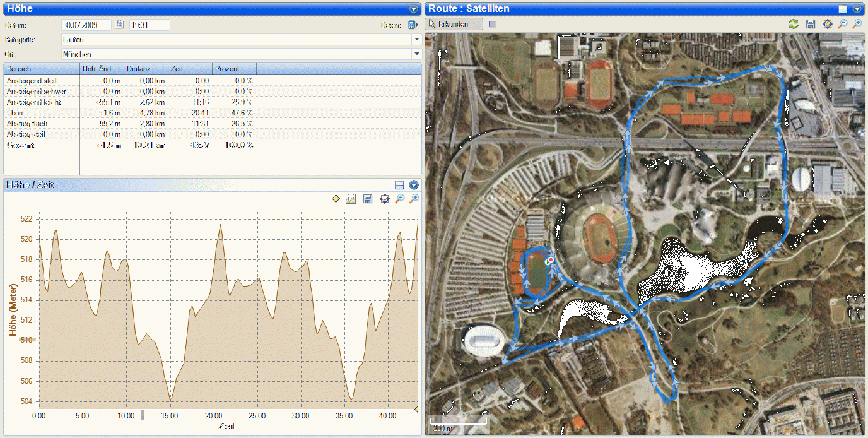This screenshot has width=868, height=438.
Task: Zoom out on the satellite map
Action: pyautogui.click(x=842, y=24)
